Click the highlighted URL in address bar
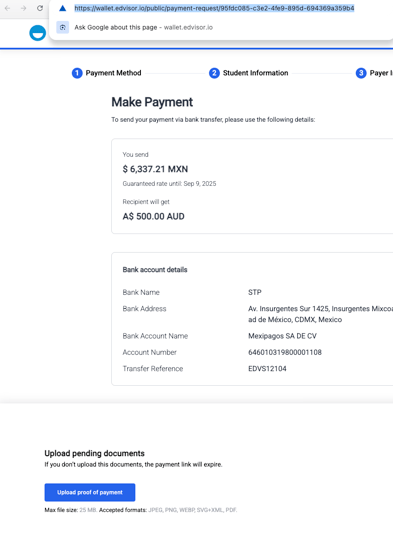 click(214, 8)
